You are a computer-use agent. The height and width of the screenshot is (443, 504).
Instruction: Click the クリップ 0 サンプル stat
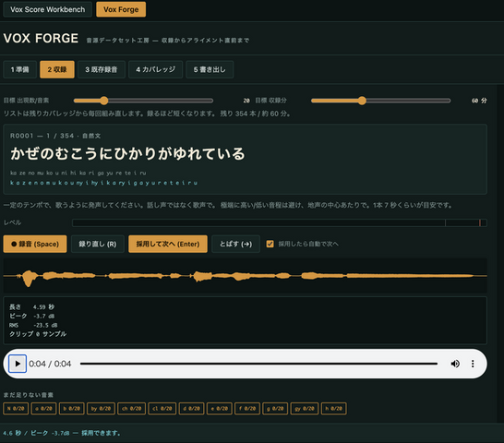click(x=38, y=334)
